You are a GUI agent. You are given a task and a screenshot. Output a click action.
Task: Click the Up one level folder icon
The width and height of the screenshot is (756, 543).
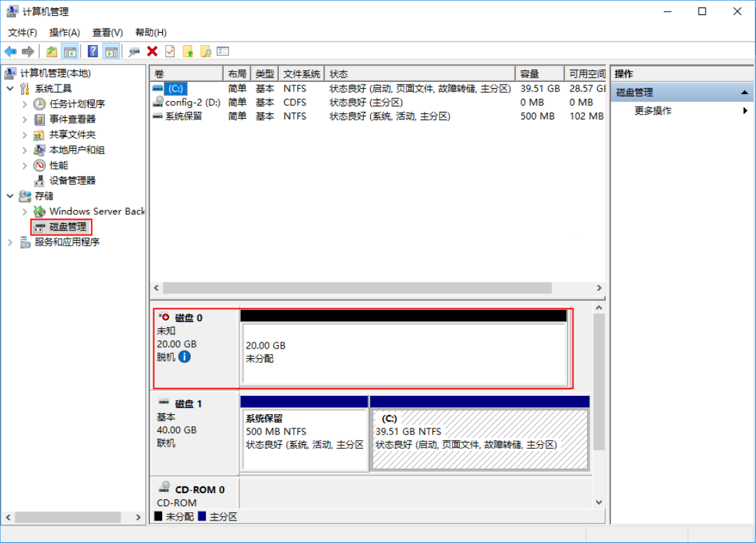point(52,51)
